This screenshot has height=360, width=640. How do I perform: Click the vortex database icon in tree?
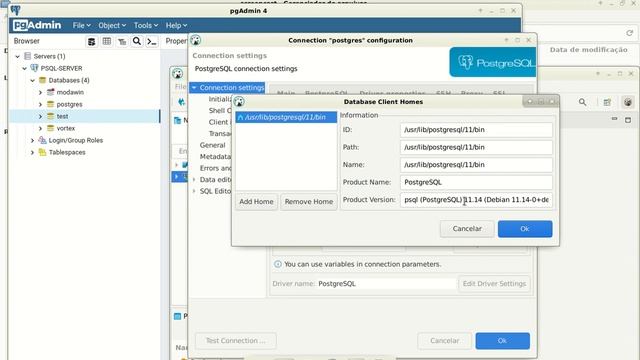pyautogui.click(x=50, y=128)
